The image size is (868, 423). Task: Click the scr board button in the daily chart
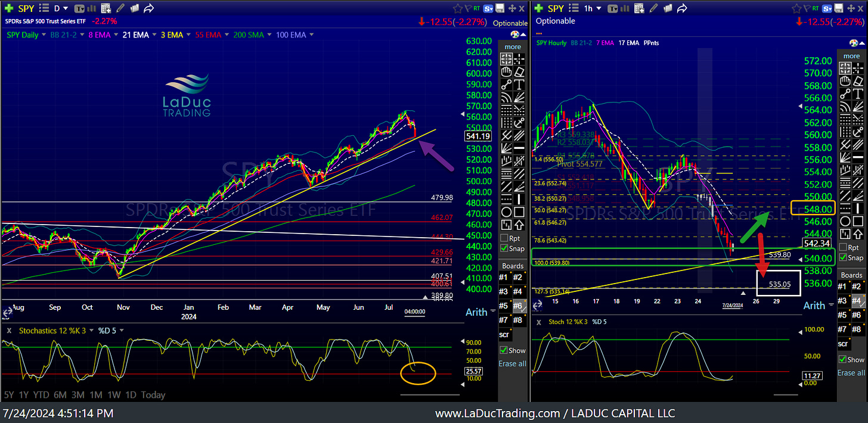coord(504,335)
